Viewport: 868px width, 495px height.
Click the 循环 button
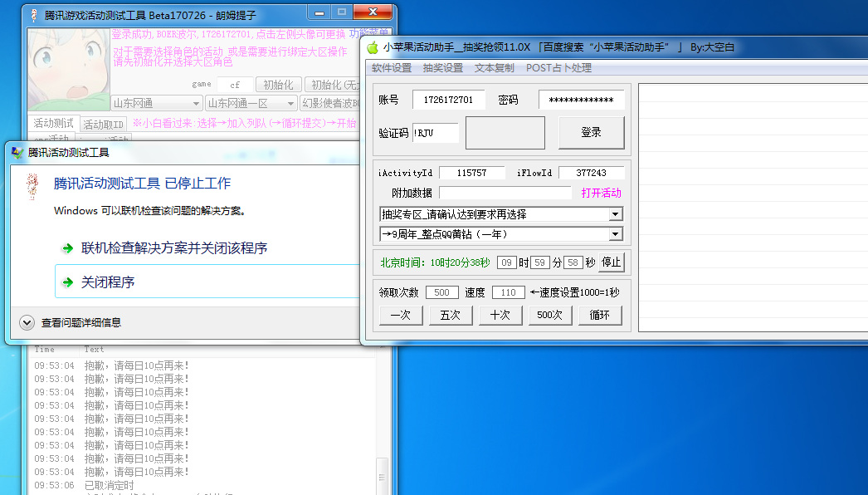(600, 315)
